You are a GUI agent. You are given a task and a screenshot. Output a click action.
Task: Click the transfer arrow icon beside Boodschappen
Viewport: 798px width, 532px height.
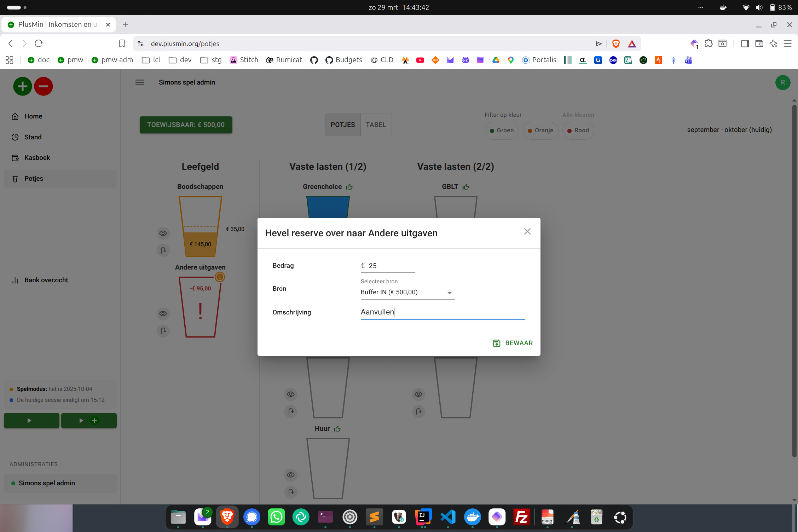163,250
